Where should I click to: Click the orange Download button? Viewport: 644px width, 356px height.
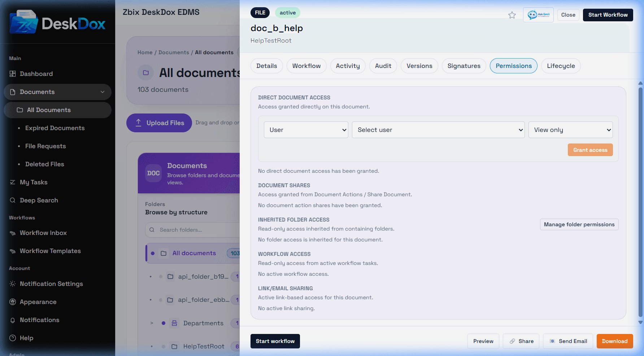(x=615, y=341)
